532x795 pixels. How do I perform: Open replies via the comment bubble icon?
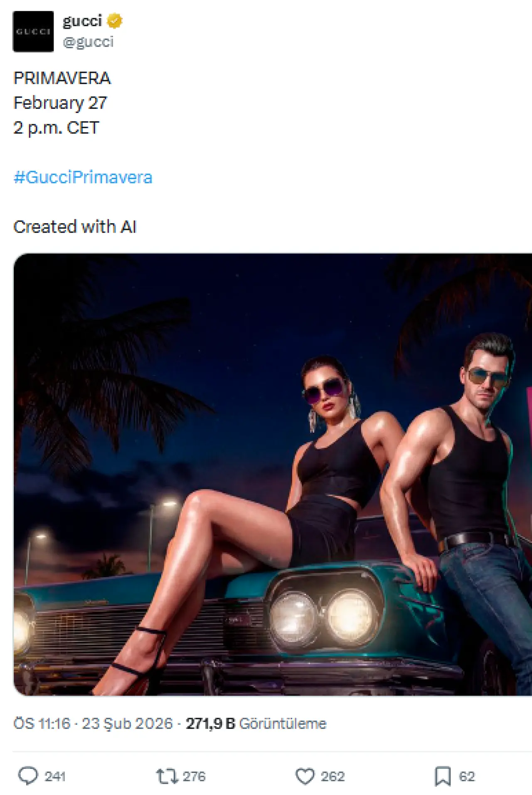click(x=28, y=776)
